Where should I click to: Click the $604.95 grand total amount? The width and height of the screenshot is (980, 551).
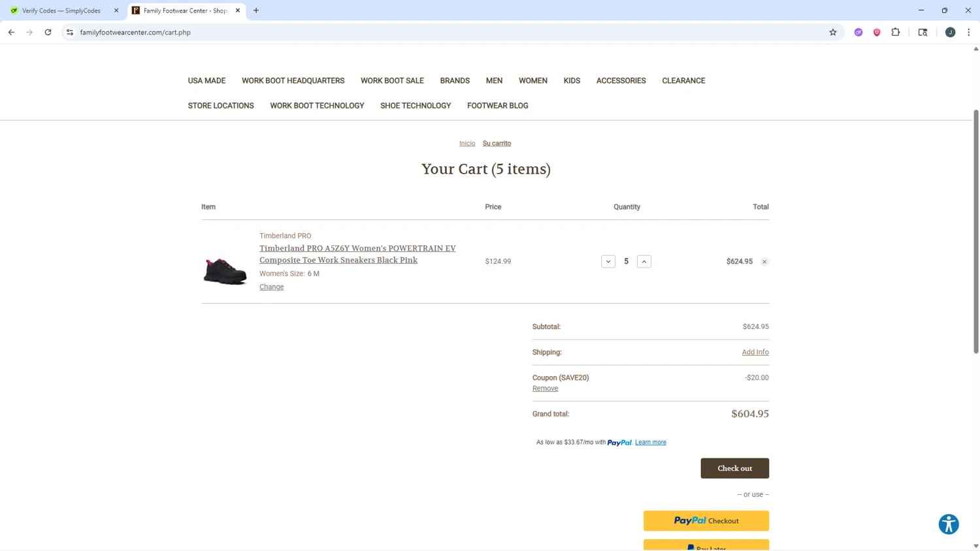tap(750, 414)
